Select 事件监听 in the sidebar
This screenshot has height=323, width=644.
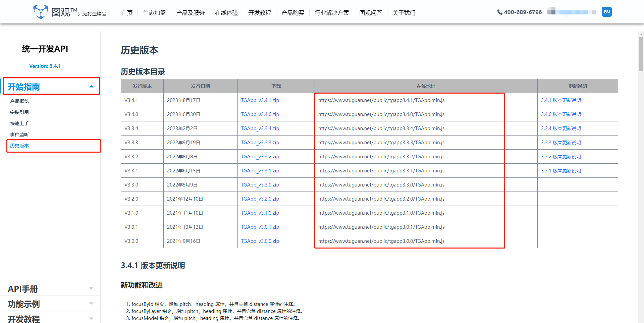click(x=19, y=134)
